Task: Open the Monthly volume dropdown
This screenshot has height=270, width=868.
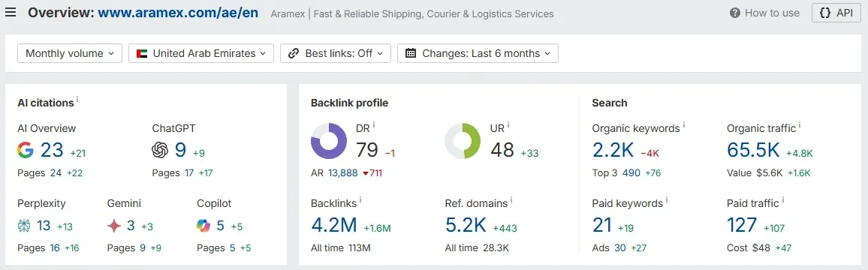Action: tap(70, 54)
